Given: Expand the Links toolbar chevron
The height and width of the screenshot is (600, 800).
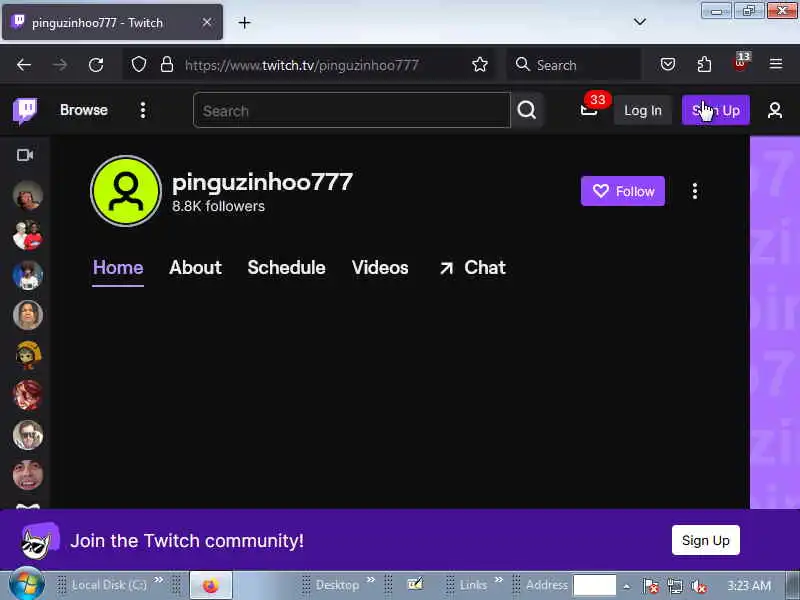Looking at the screenshot, I should click(x=499, y=580).
